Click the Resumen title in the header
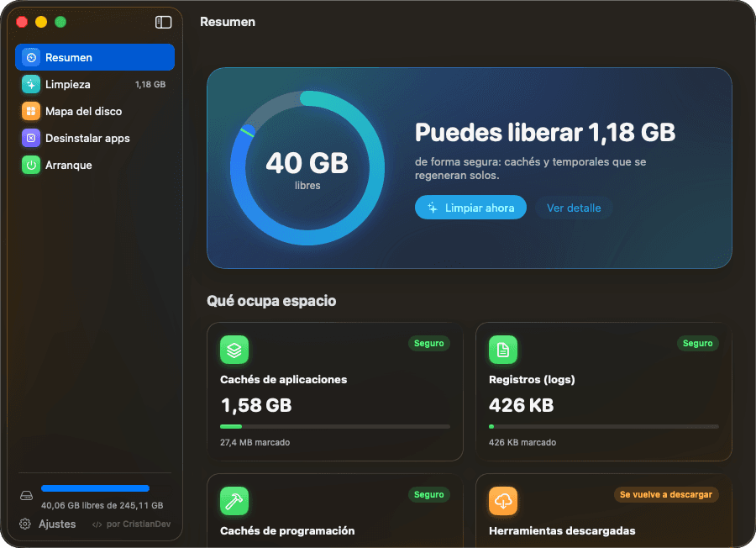Viewport: 756px width, 548px height. 228,22
